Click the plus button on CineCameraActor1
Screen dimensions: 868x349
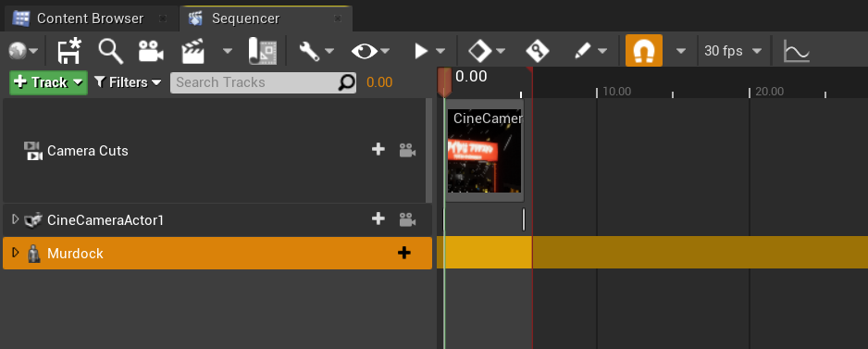[x=378, y=218]
